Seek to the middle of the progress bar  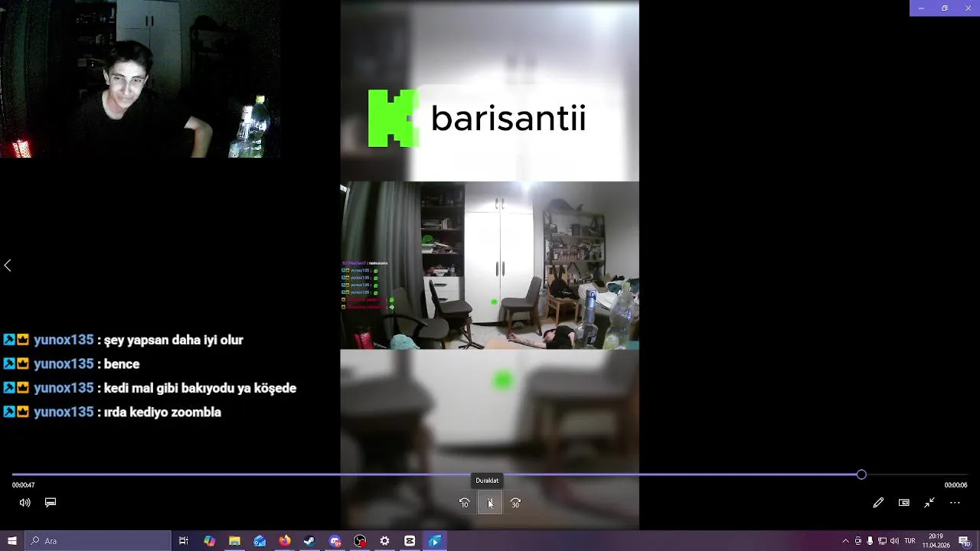pos(490,474)
